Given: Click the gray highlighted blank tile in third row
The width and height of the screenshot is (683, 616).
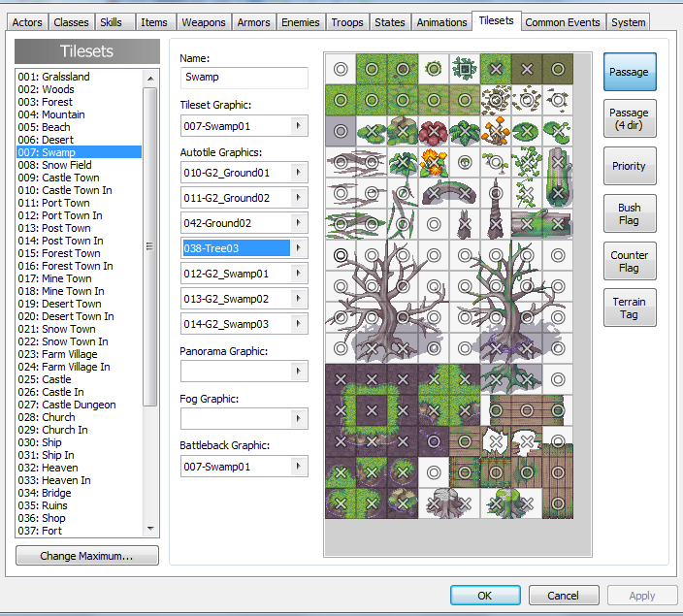Looking at the screenshot, I should tap(341, 131).
